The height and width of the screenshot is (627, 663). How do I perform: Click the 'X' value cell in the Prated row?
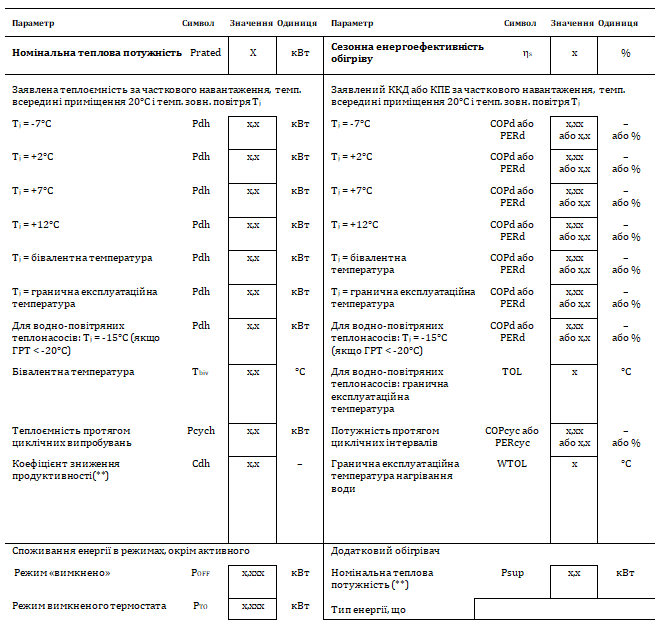tap(252, 55)
